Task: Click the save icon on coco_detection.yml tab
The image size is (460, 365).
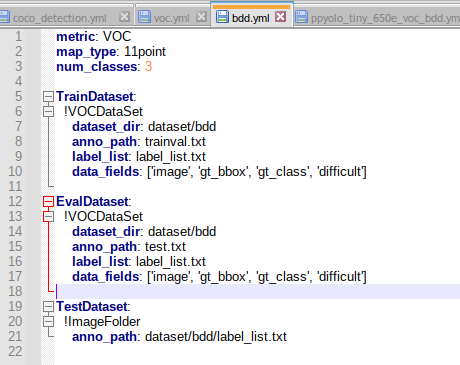Action: point(4,17)
